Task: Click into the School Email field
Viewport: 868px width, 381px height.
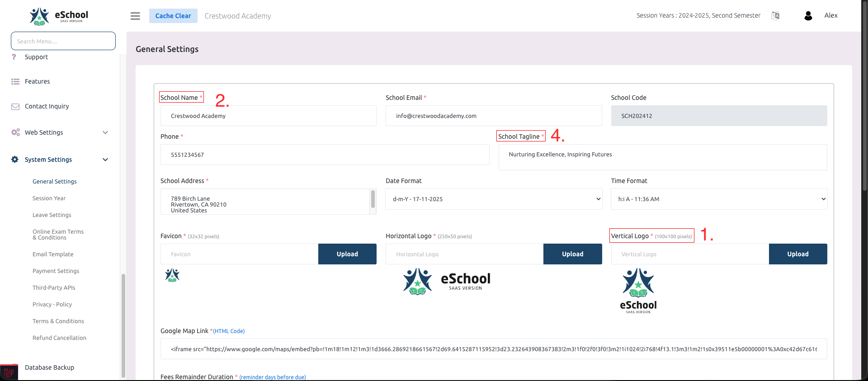Action: (493, 116)
